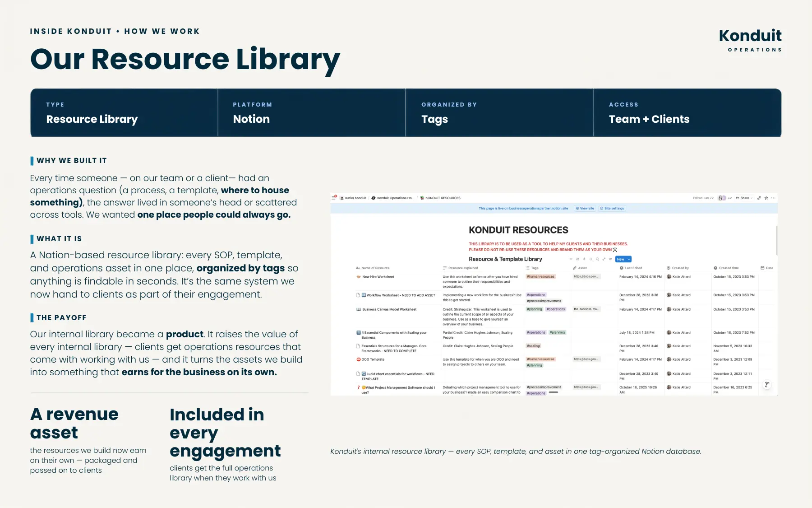This screenshot has width=812, height=508.
Task: Click the KONDUIT RESOURCES page title
Action: pos(518,230)
